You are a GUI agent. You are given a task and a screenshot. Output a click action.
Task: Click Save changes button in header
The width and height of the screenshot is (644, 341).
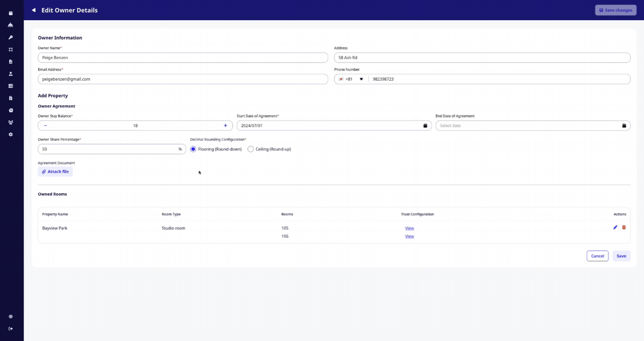[616, 10]
